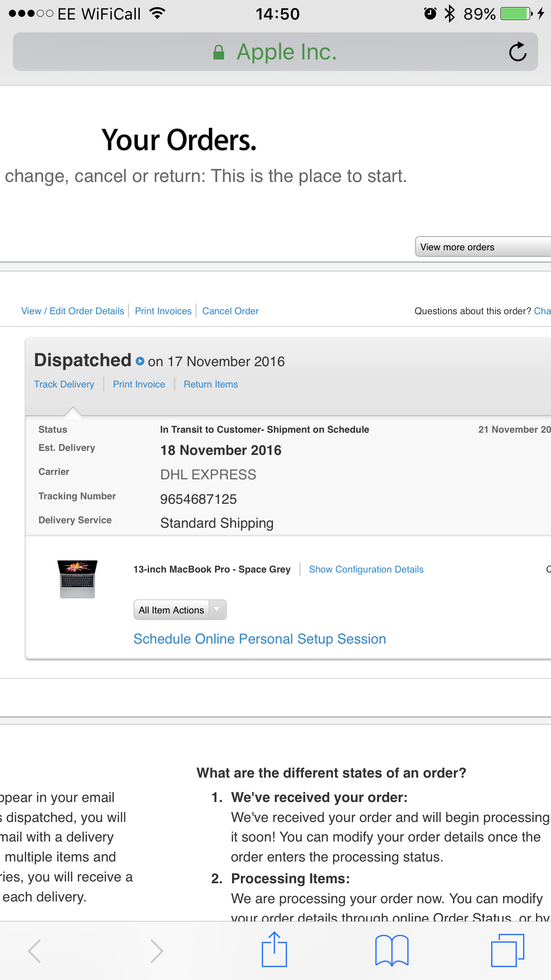
Task: Tap the green padlock security icon
Action: pyautogui.click(x=218, y=52)
